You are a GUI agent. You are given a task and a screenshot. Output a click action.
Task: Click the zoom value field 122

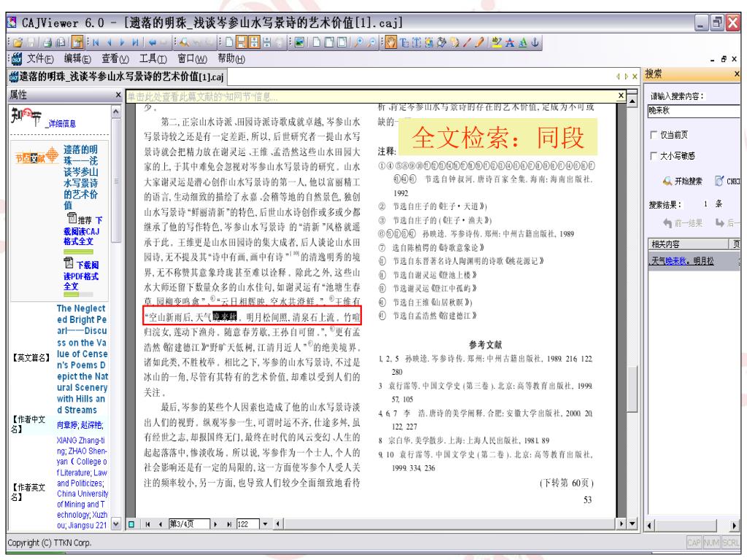(x=248, y=524)
